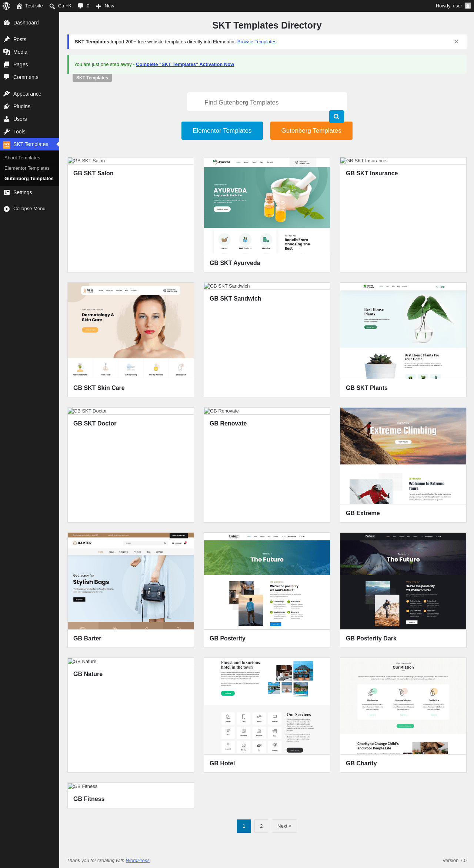
Task: Click the GB SKT Insurance card title
Action: point(372,173)
